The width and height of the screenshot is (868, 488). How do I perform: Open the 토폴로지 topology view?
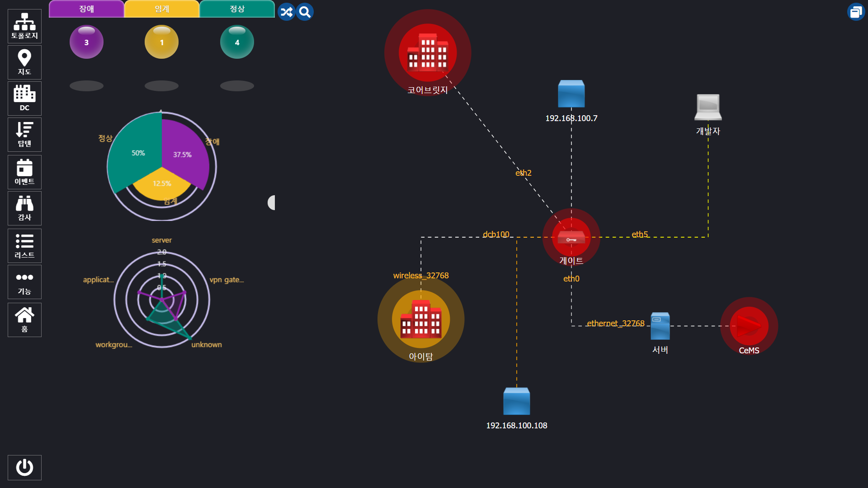(x=24, y=26)
